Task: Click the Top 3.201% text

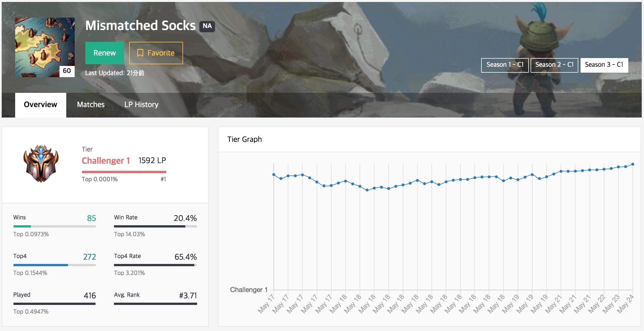Action: (x=129, y=273)
